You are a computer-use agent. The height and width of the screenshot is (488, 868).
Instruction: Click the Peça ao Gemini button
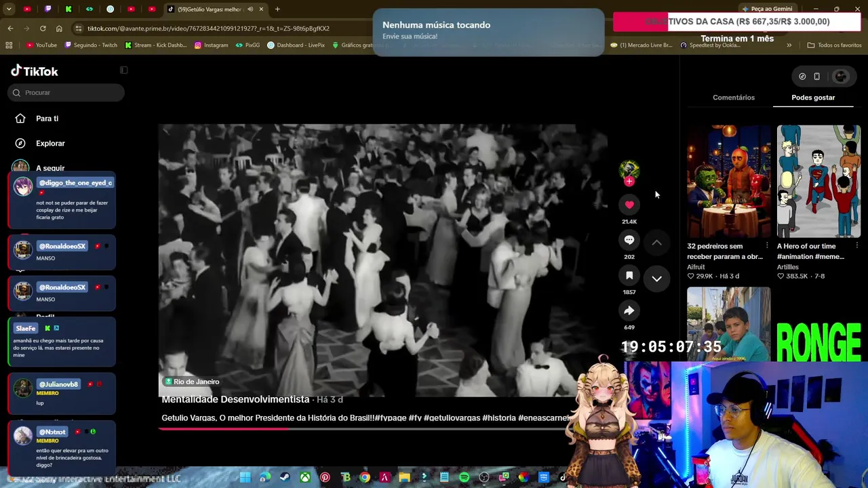point(768,9)
